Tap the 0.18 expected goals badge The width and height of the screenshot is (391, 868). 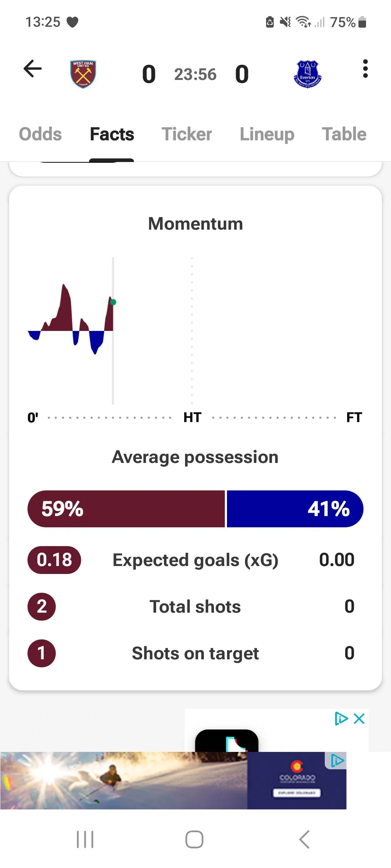coord(54,560)
